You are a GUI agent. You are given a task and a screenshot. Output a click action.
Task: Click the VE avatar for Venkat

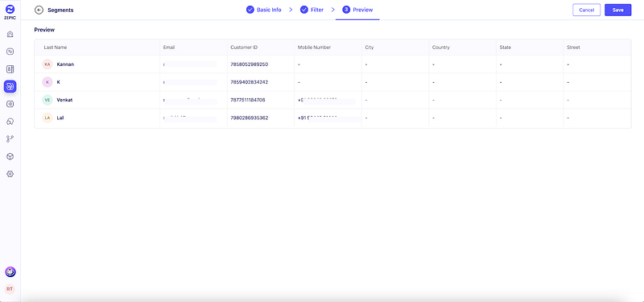point(47,100)
